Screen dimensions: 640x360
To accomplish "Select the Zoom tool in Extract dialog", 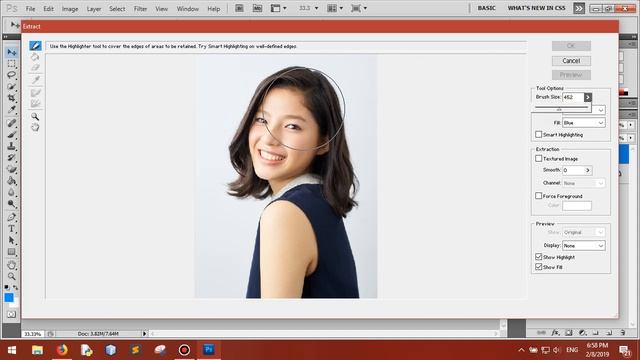I will coord(35,117).
